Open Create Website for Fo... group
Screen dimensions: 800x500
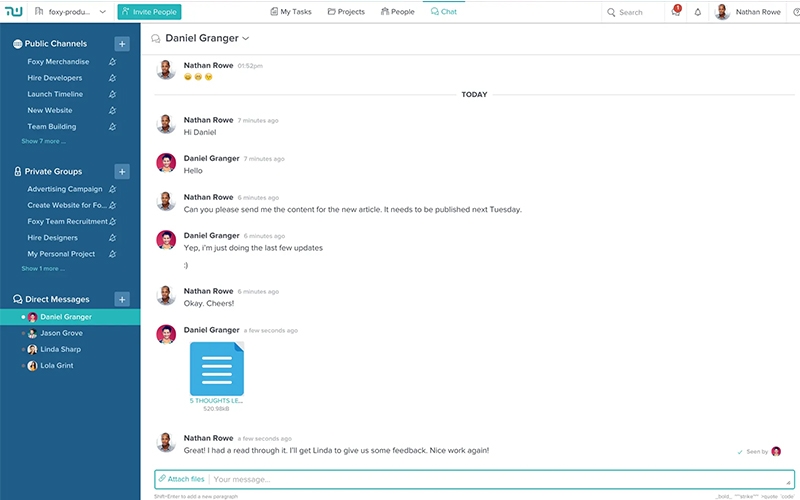pyautogui.click(x=67, y=205)
